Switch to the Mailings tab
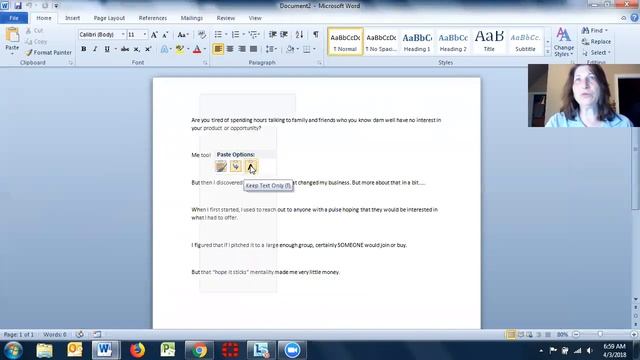Viewport: 640px width, 360px height. [x=191, y=18]
